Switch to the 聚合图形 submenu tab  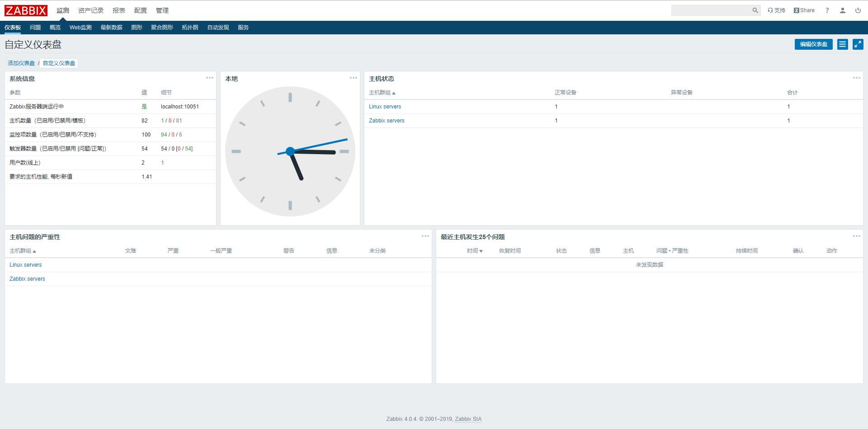pyautogui.click(x=162, y=28)
